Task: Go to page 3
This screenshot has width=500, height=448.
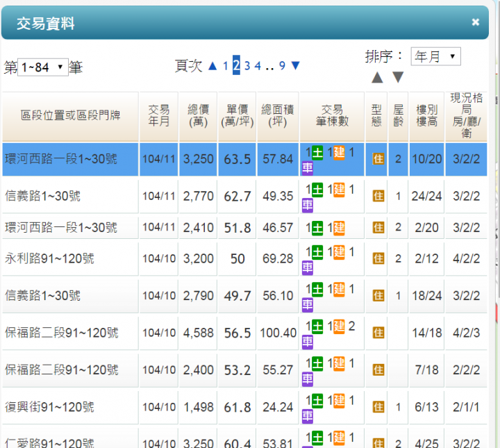Action: coord(247,66)
